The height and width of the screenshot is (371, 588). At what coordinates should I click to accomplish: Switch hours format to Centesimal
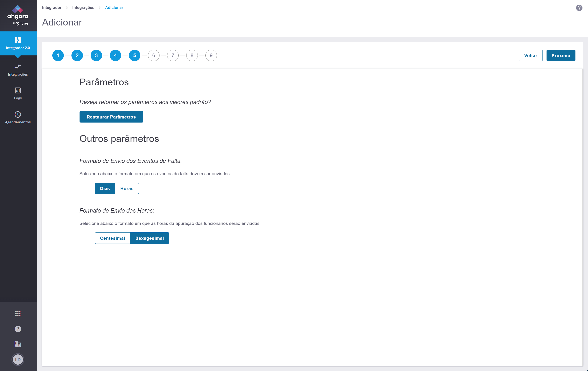click(112, 238)
